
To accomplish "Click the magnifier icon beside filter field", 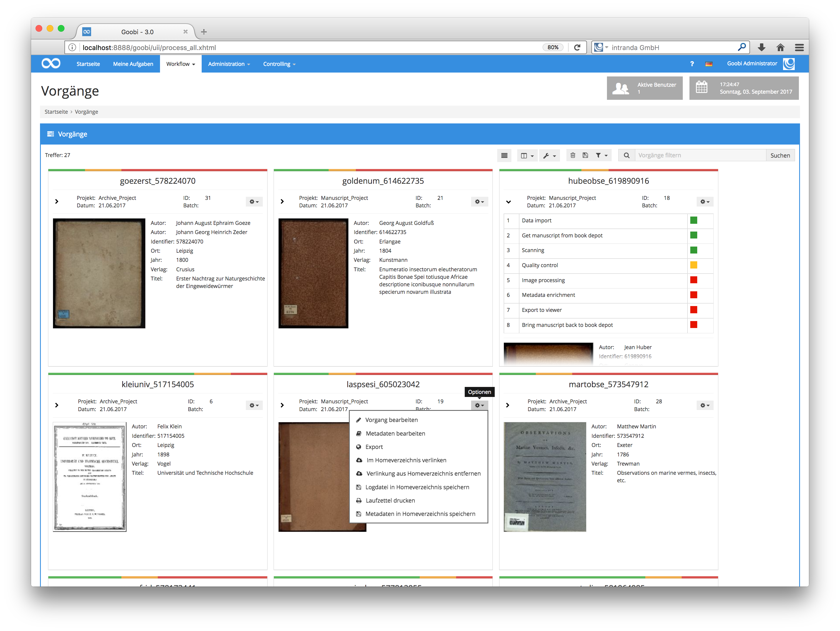I will [627, 155].
